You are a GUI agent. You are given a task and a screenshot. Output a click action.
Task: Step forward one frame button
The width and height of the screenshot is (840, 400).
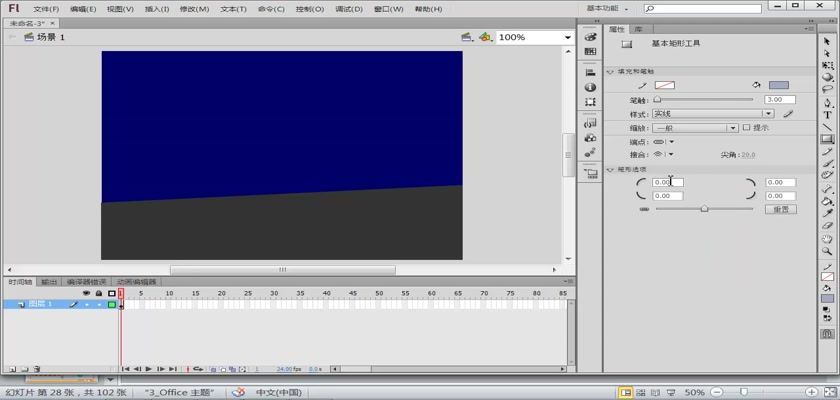click(x=161, y=369)
